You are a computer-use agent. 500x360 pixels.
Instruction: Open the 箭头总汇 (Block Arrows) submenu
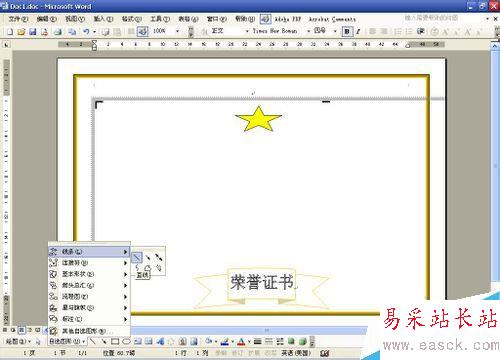coord(89,286)
